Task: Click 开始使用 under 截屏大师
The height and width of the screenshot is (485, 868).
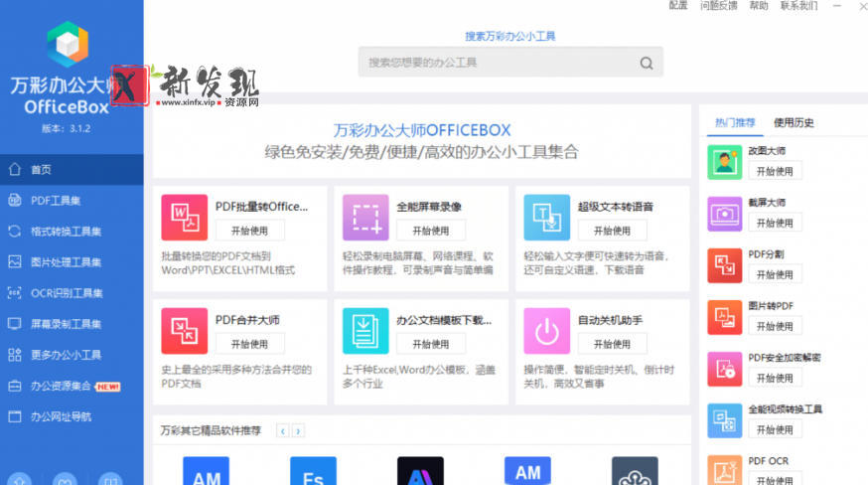Action: tap(775, 223)
